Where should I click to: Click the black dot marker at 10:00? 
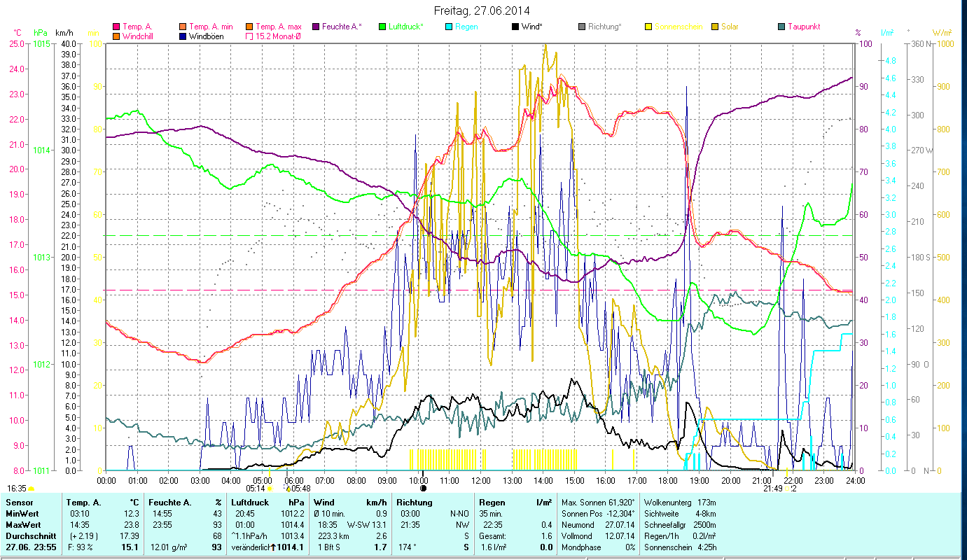click(423, 488)
